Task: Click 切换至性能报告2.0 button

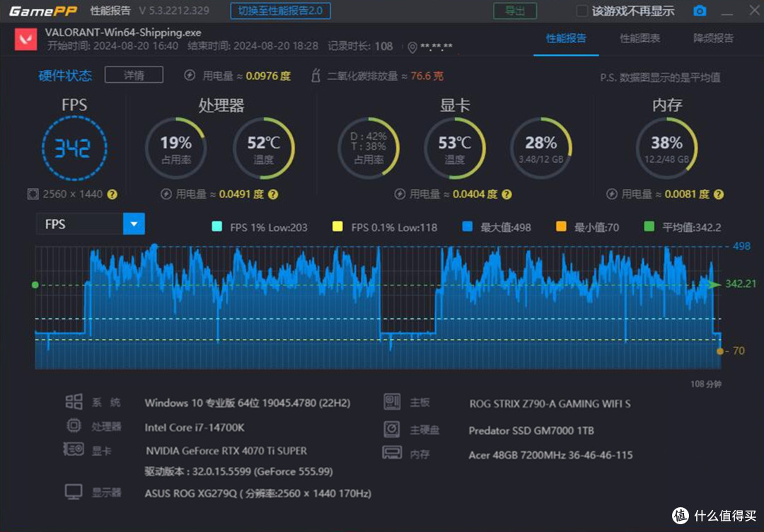Action: coord(281,11)
